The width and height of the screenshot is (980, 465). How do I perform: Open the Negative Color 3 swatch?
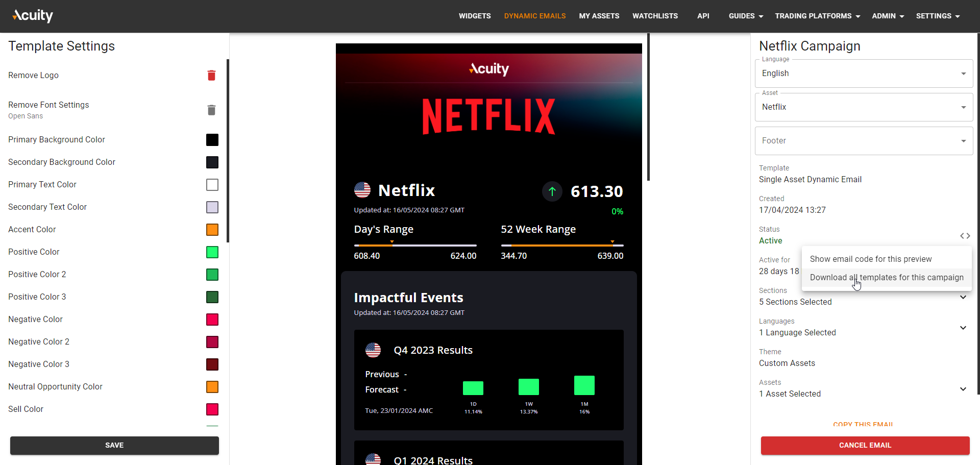click(212, 364)
